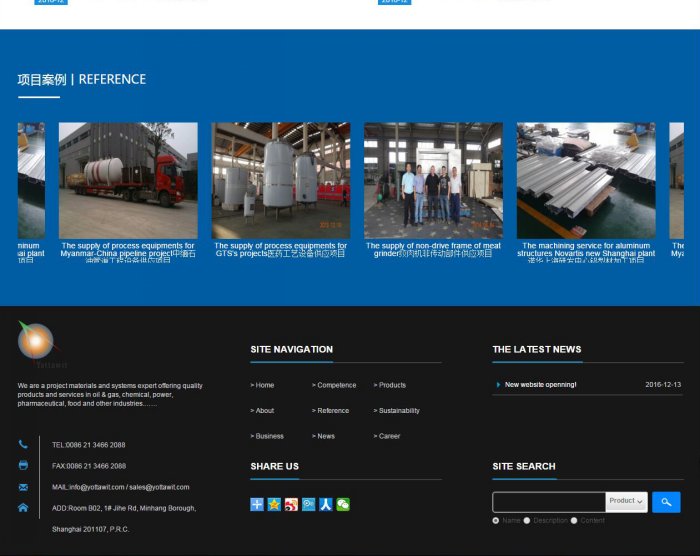700x556 pixels.
Task: Select the Name search radio button
Action: coord(496,520)
